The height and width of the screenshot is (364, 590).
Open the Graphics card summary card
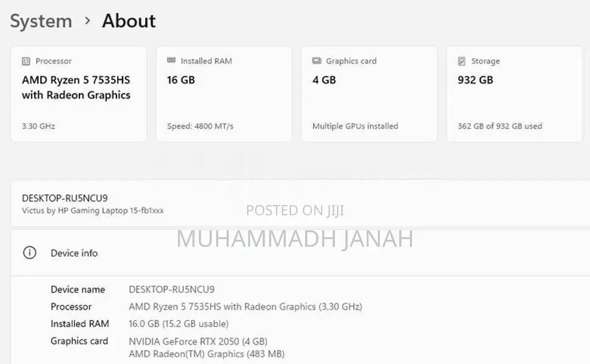tap(370, 93)
